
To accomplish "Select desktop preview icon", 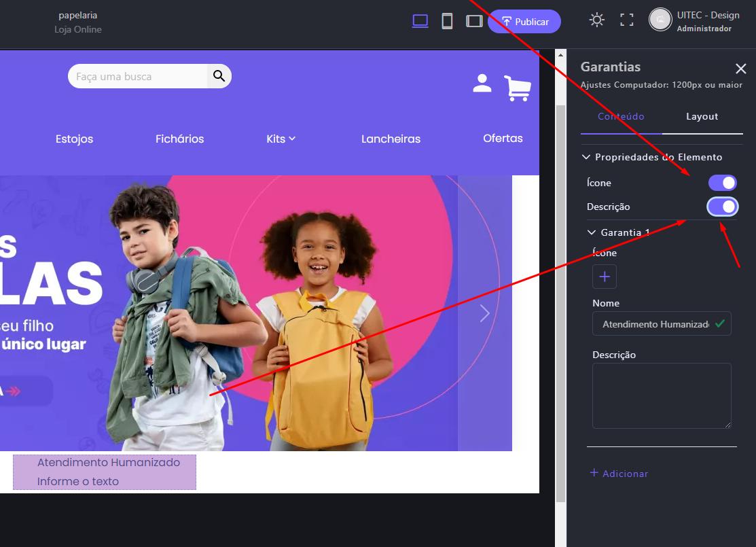I will (x=420, y=21).
